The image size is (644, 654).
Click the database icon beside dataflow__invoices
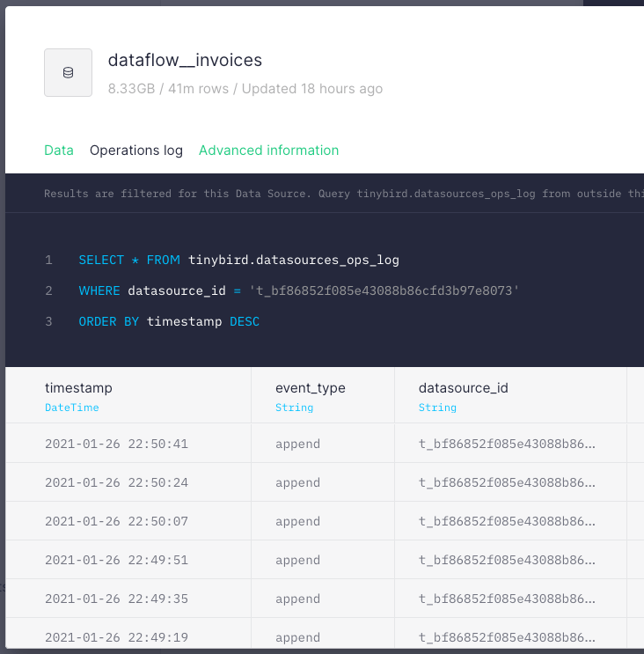(68, 72)
